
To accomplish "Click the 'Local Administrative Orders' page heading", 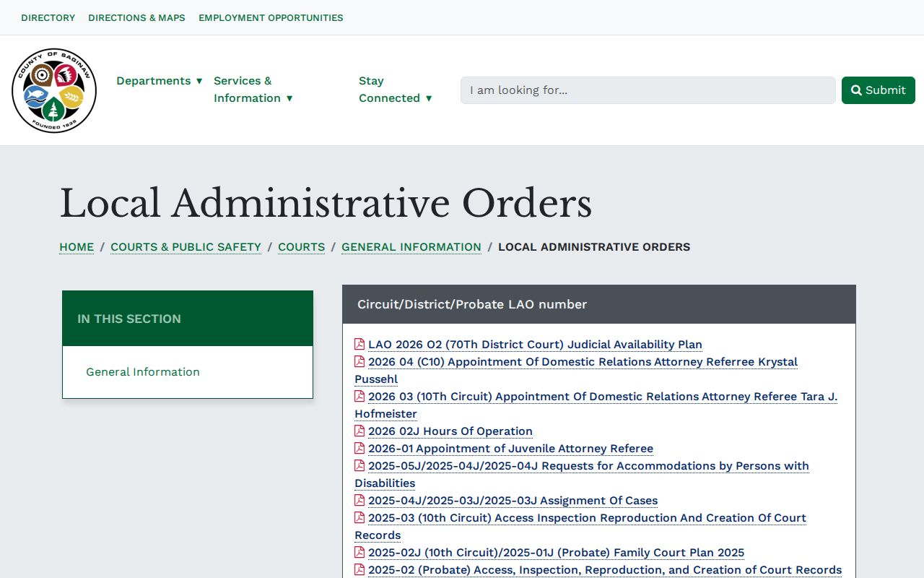I will (326, 203).
